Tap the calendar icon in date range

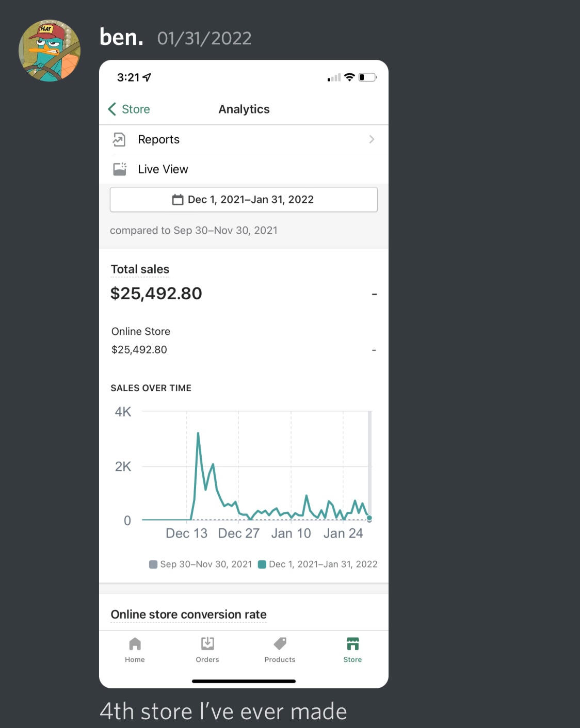point(178,200)
